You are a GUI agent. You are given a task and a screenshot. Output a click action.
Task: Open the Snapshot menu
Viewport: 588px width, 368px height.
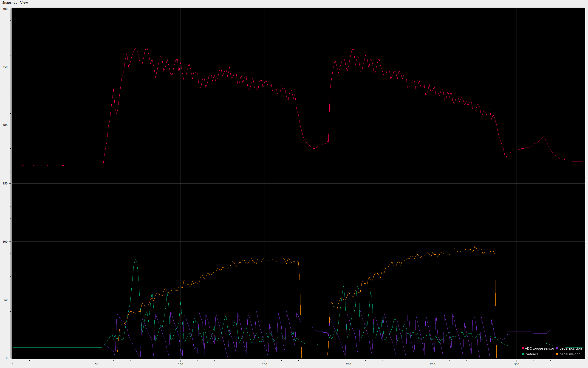tap(9, 3)
